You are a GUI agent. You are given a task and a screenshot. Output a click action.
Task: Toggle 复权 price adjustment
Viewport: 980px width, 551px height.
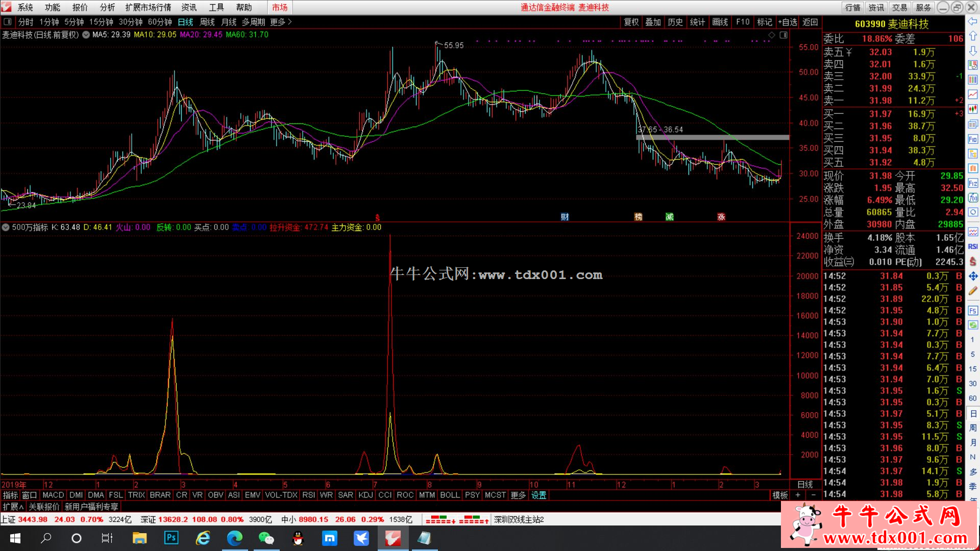[631, 22]
